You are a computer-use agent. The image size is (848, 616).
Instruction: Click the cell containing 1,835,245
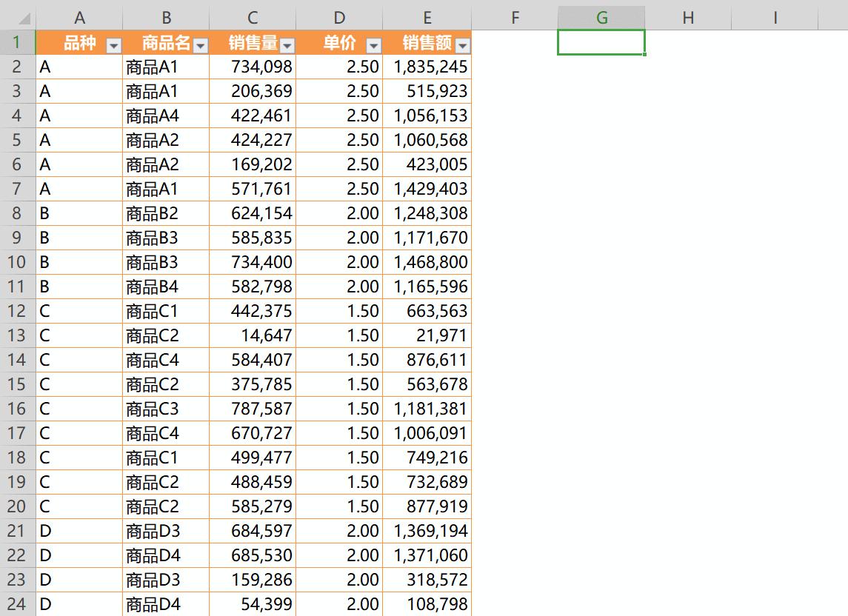427,67
